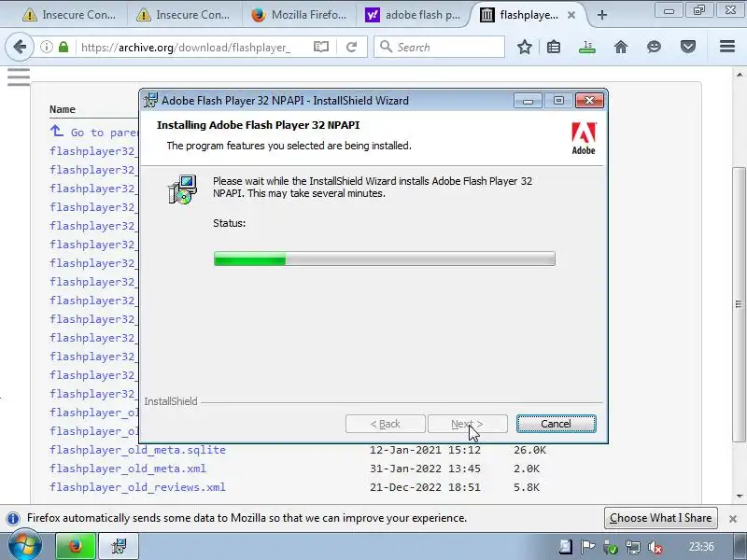Screen dimensions: 747x560
Task: Click file size 5.8K
Action: click(527, 487)
